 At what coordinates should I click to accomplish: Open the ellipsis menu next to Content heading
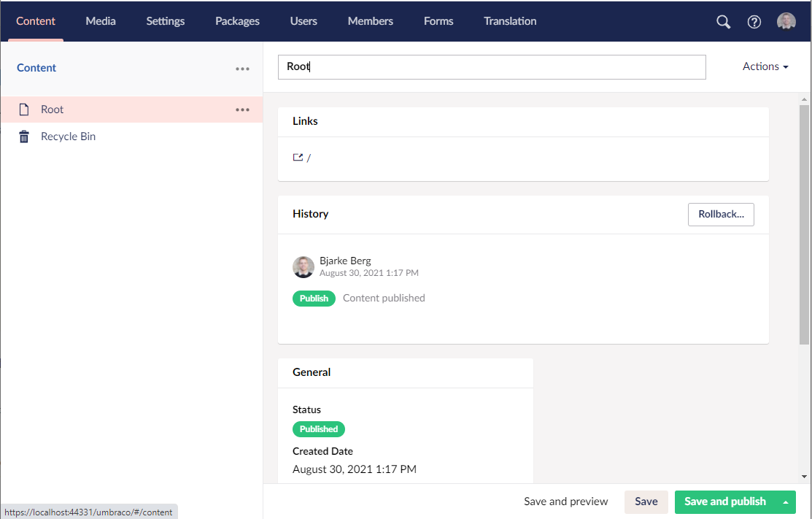click(242, 69)
